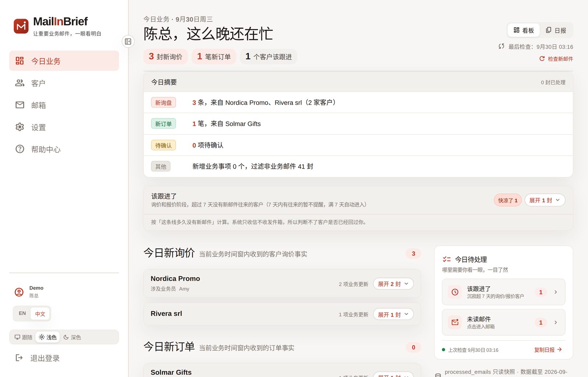Click the 今日业务 dashboard icon
Viewport: 588px width, 377px height.
click(x=20, y=61)
